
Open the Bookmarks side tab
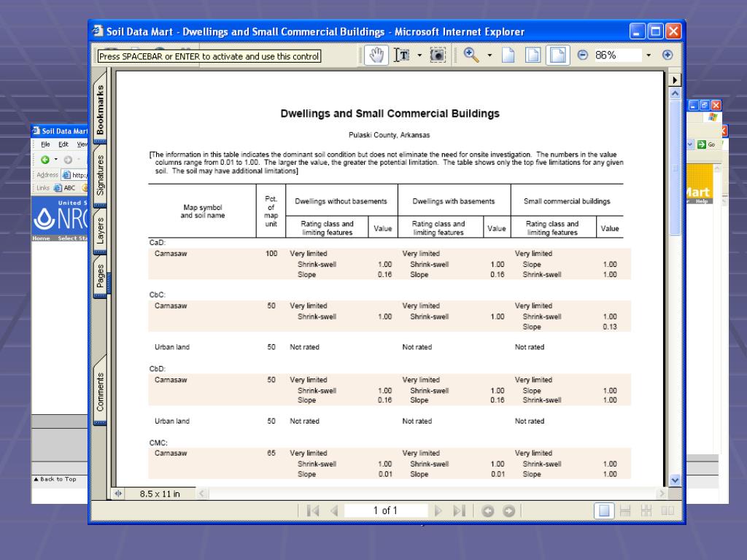tap(100, 110)
